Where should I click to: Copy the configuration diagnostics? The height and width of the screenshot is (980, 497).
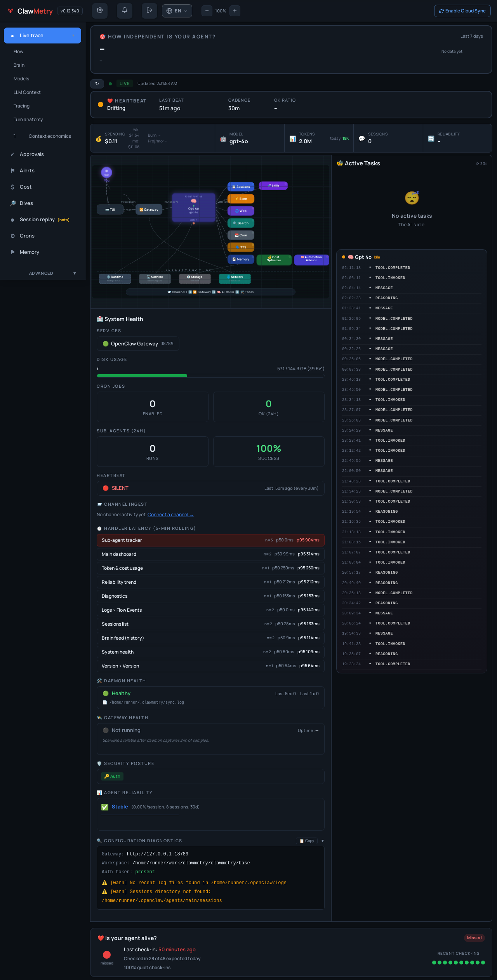pyautogui.click(x=307, y=841)
